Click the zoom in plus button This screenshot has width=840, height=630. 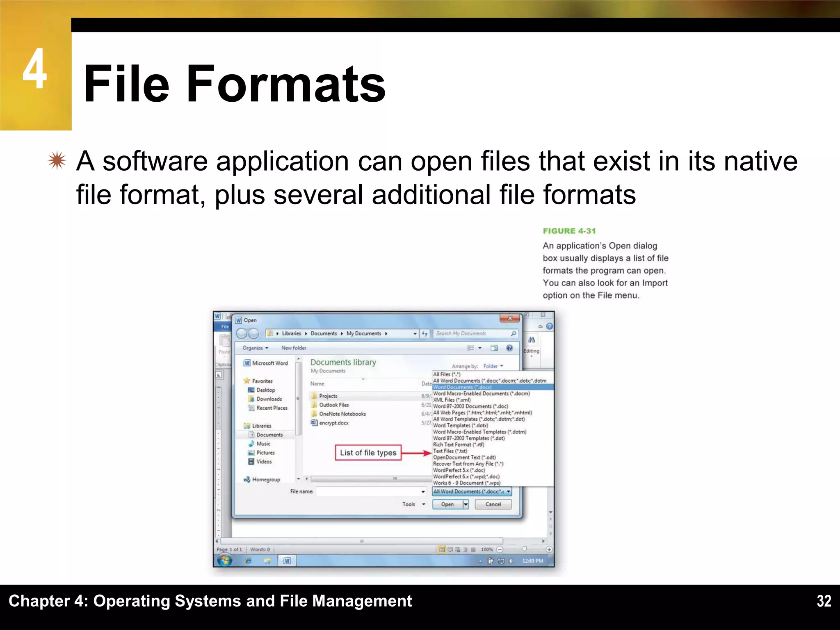[x=549, y=550]
